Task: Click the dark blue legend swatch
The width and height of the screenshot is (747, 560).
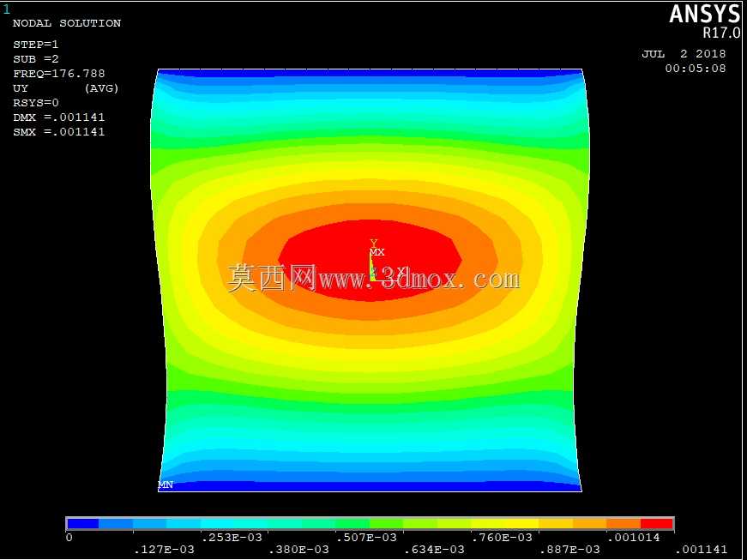Action: (83, 524)
